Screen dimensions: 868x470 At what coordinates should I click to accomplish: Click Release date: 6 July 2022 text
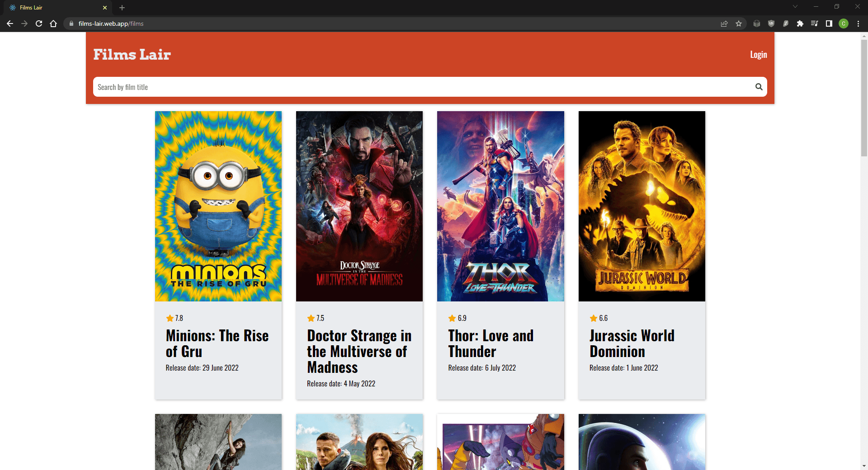(x=482, y=368)
